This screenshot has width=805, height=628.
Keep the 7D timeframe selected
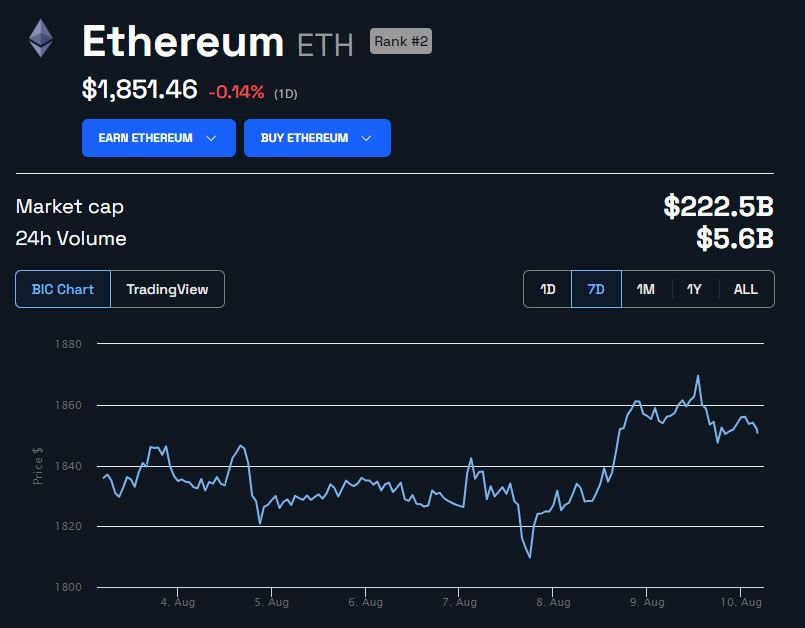[x=596, y=288]
